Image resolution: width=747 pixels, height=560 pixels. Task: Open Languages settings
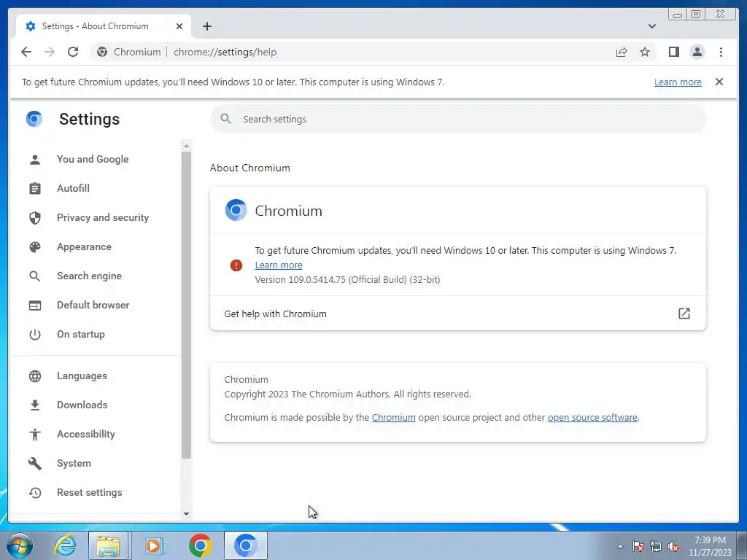pos(82,376)
